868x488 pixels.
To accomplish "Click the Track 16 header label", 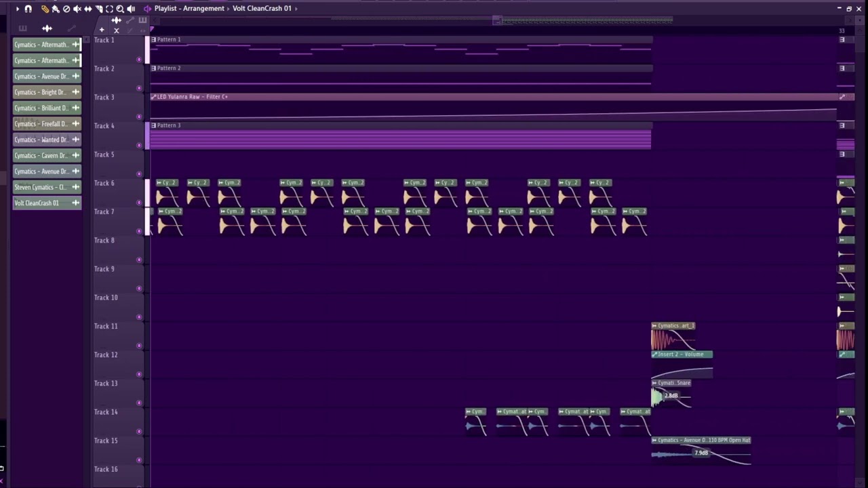I will click(106, 469).
